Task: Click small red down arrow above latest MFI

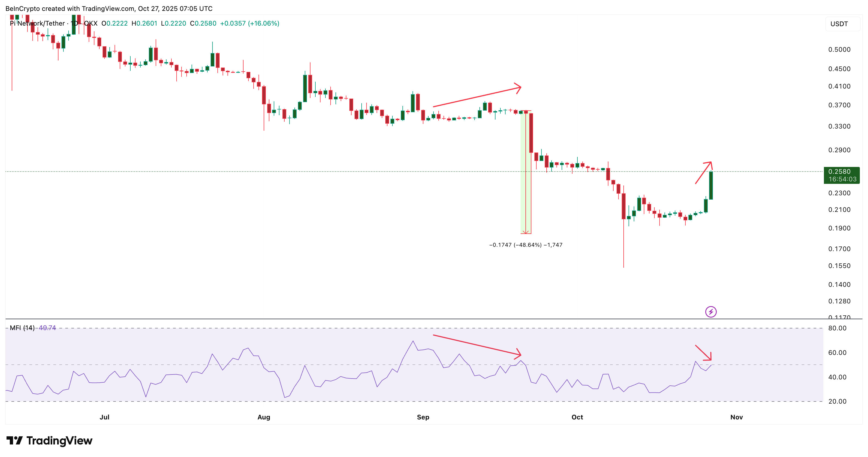Action: tap(704, 353)
